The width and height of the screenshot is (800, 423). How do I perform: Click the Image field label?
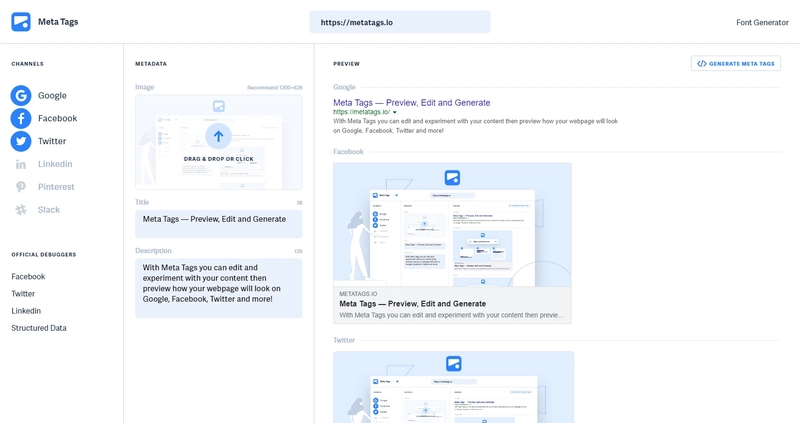coord(144,87)
